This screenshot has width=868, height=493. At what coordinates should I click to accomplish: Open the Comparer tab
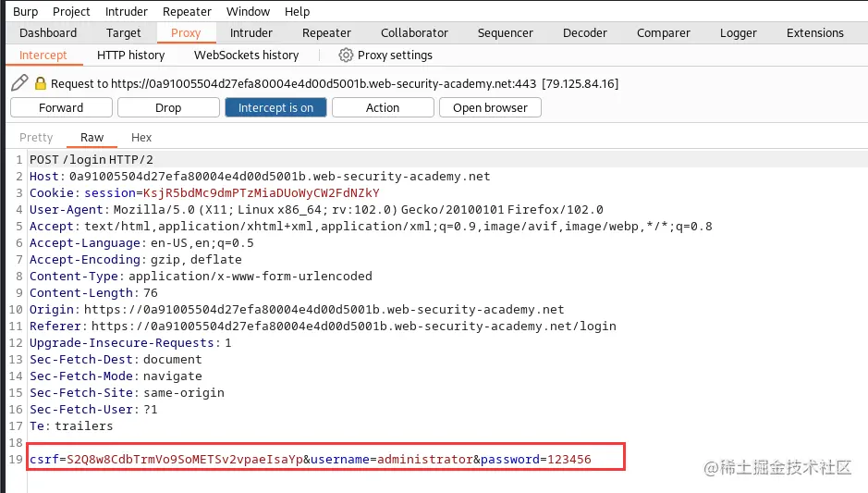[x=663, y=32]
